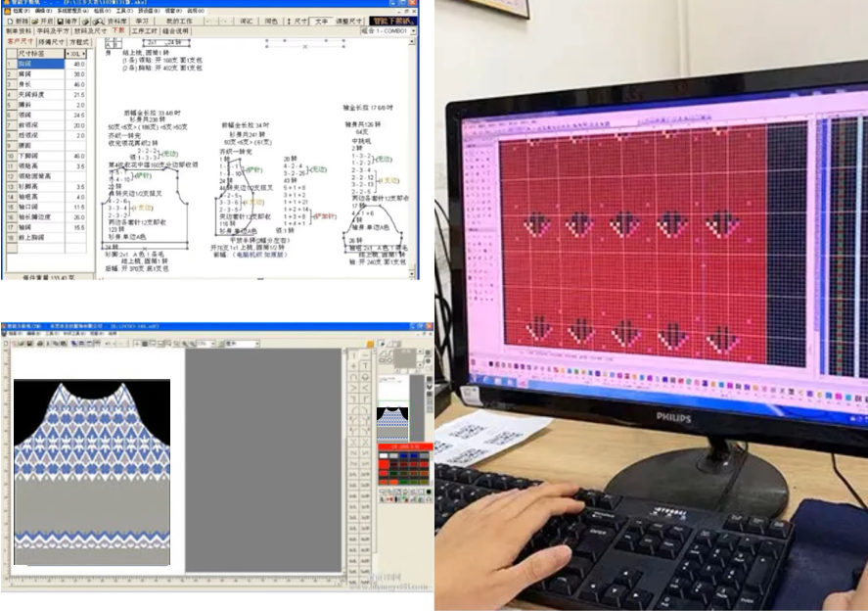Image resolution: width=868 pixels, height=611 pixels.
Task: Click the 开启 open file toolbar button
Action: (x=43, y=21)
